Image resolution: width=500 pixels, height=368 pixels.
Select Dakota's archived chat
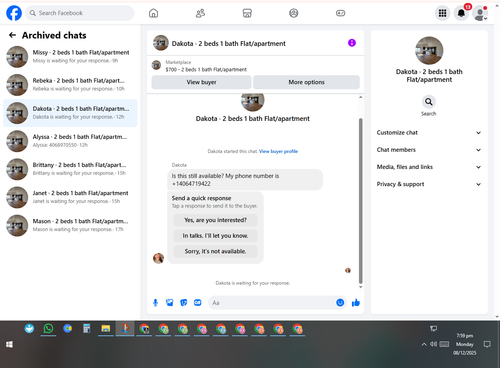pyautogui.click(x=70, y=113)
